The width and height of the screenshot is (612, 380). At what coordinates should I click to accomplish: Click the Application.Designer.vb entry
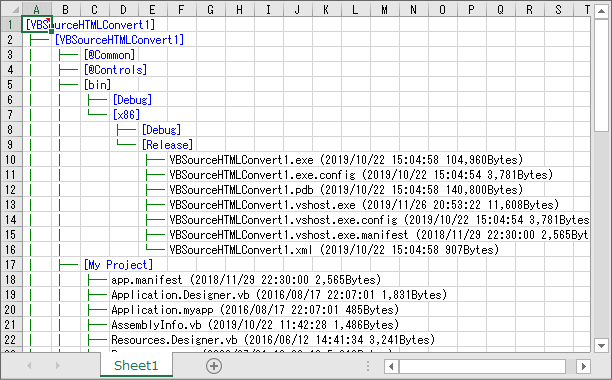(279, 295)
